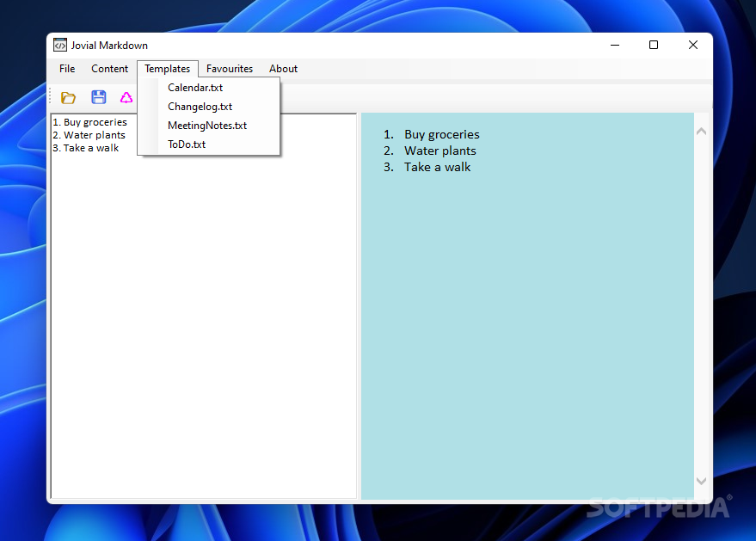Choose the Changelog.txt template

[x=209, y=107]
